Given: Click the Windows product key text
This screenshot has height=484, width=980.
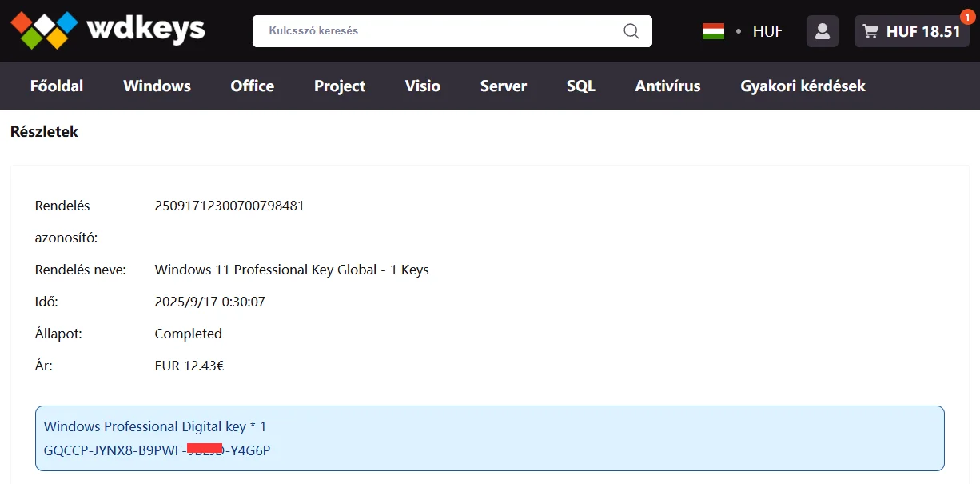Looking at the screenshot, I should pyautogui.click(x=157, y=450).
